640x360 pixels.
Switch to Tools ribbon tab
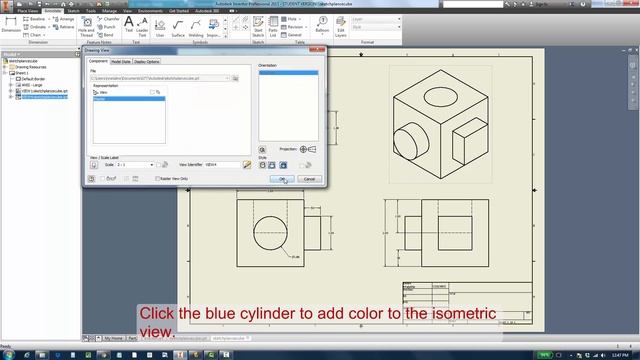(x=91, y=11)
